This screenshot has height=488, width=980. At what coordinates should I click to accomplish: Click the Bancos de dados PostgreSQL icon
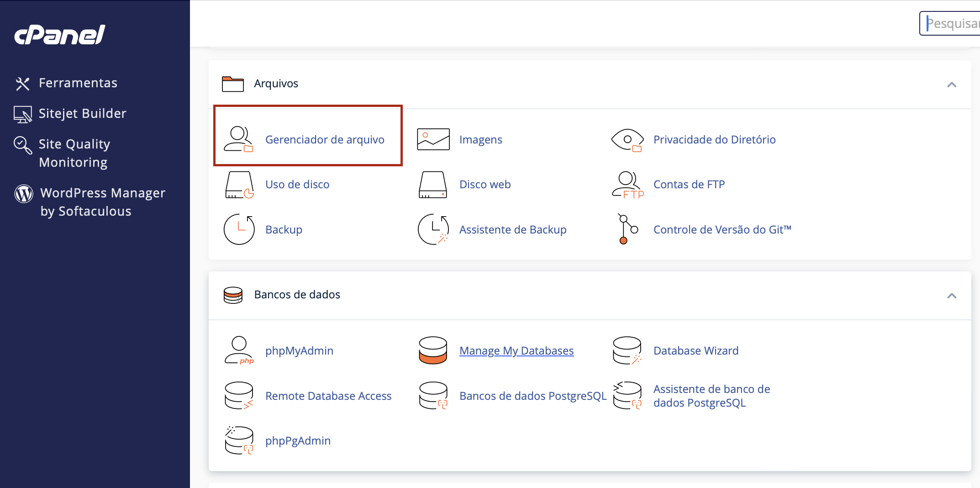point(433,396)
